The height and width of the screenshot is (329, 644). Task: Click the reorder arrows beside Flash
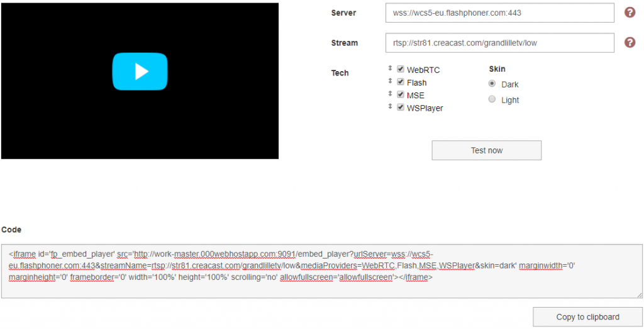(390, 82)
